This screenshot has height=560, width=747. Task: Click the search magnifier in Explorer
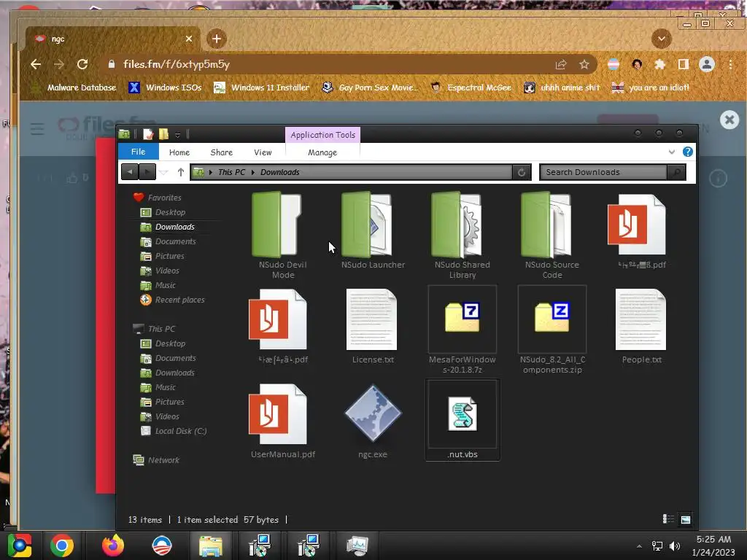coord(676,172)
